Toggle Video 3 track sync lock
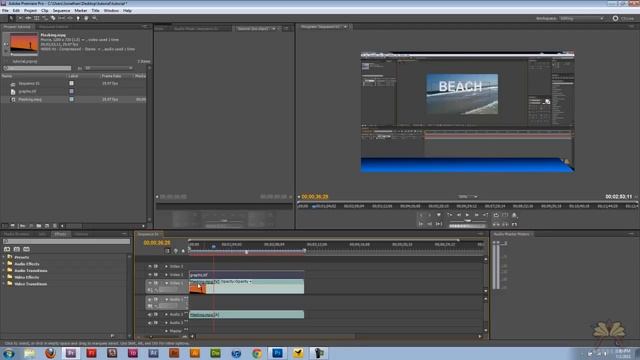The height and width of the screenshot is (360, 640). (156, 266)
